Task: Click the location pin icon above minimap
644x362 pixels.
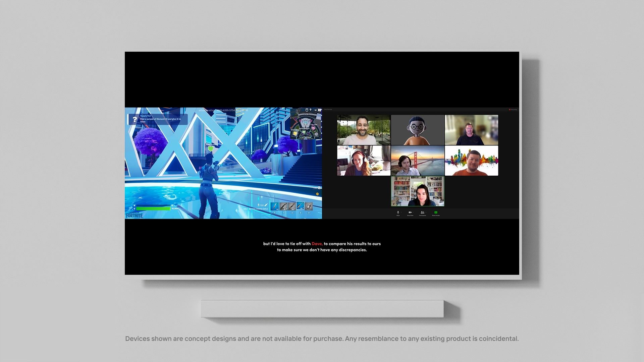Action: [x=311, y=110]
